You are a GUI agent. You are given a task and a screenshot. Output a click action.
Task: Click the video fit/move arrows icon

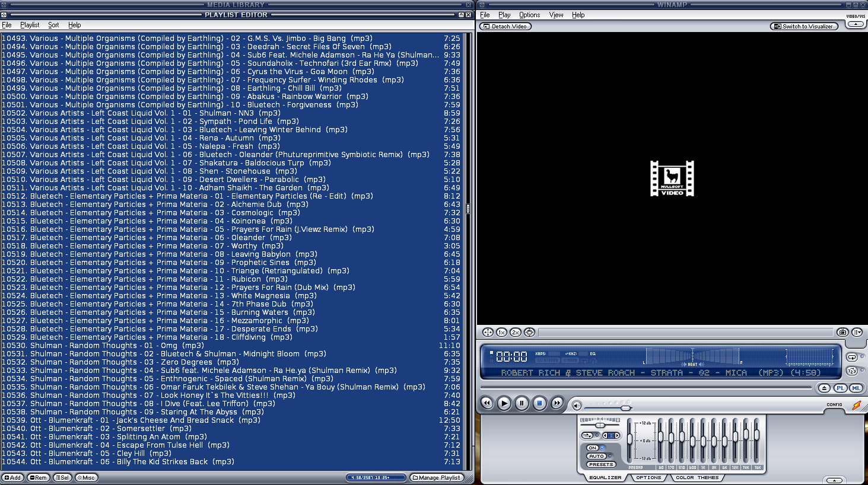click(x=488, y=333)
